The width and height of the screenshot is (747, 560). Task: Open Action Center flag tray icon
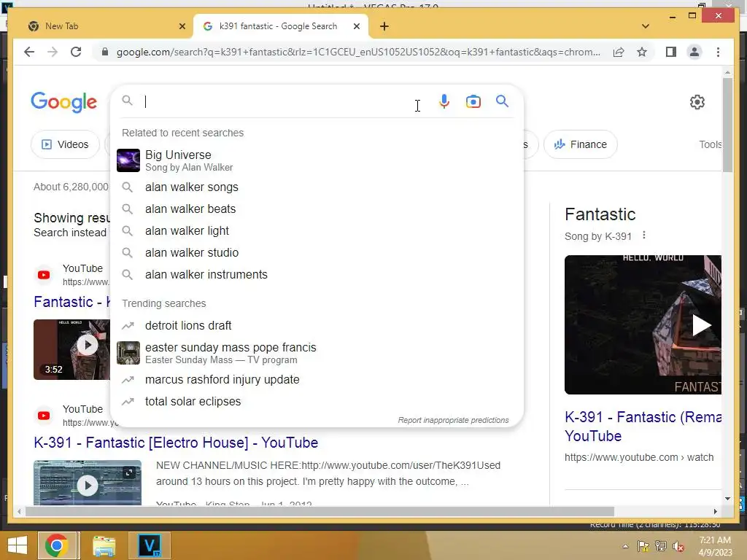pos(643,546)
